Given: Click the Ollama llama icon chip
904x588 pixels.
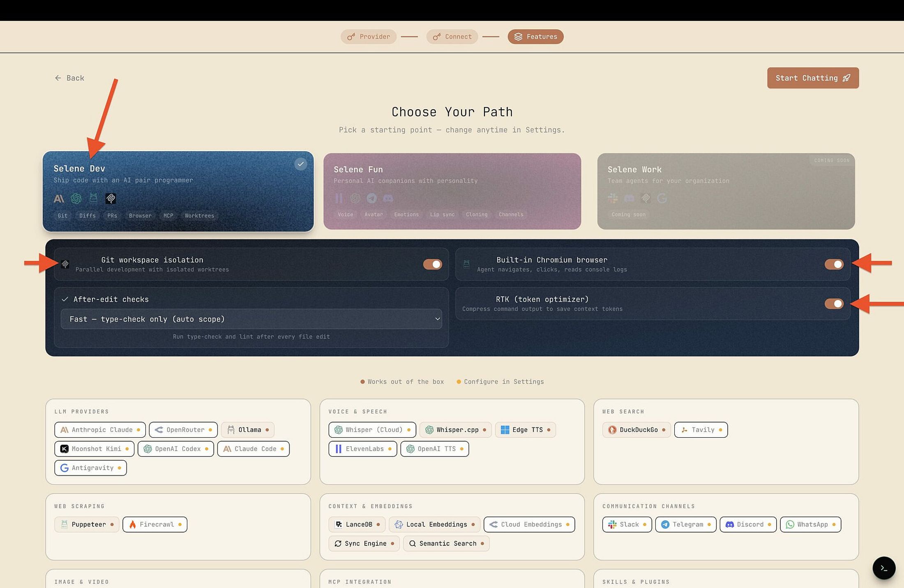Looking at the screenshot, I should [247, 430].
